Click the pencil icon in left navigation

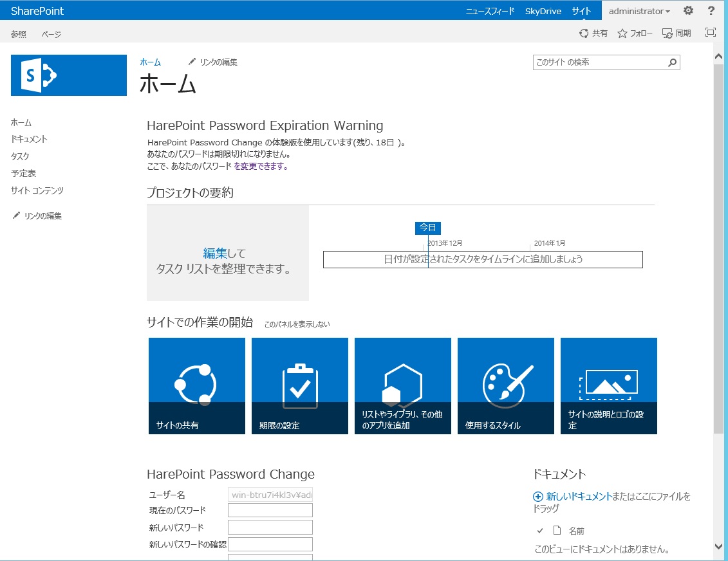(x=16, y=216)
